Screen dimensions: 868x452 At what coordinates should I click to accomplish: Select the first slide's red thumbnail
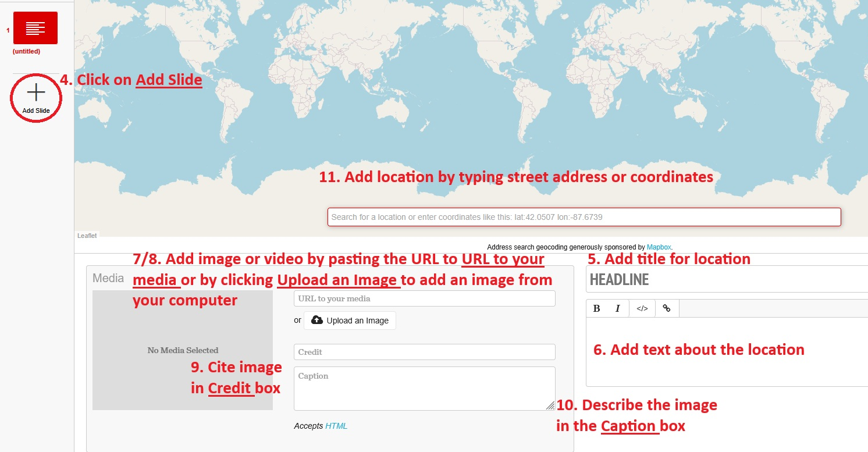click(x=35, y=28)
